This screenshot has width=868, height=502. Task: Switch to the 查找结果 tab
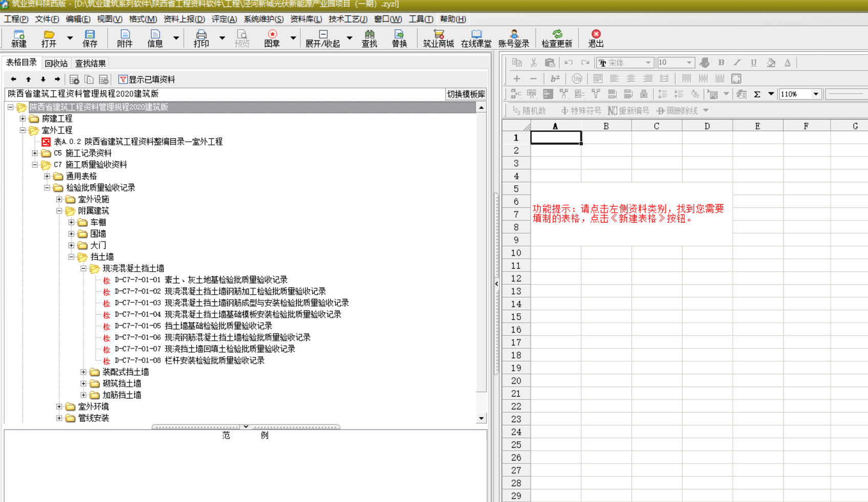[91, 63]
